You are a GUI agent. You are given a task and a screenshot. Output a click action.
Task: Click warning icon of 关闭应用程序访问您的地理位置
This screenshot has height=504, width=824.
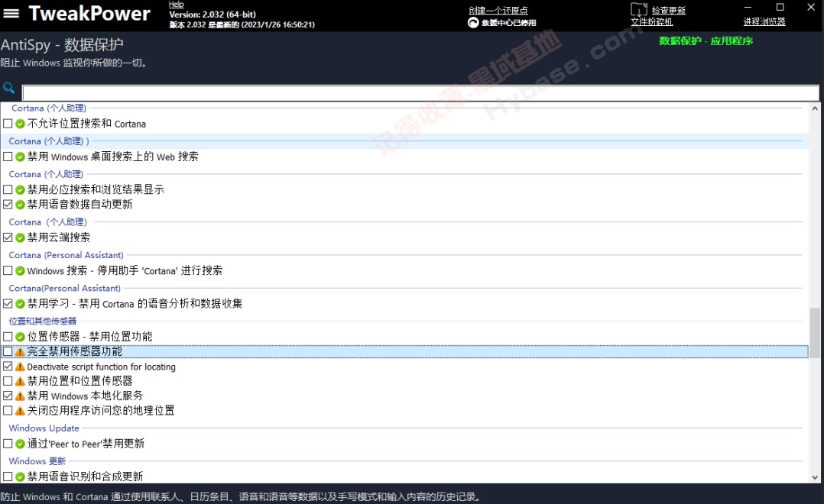20,411
